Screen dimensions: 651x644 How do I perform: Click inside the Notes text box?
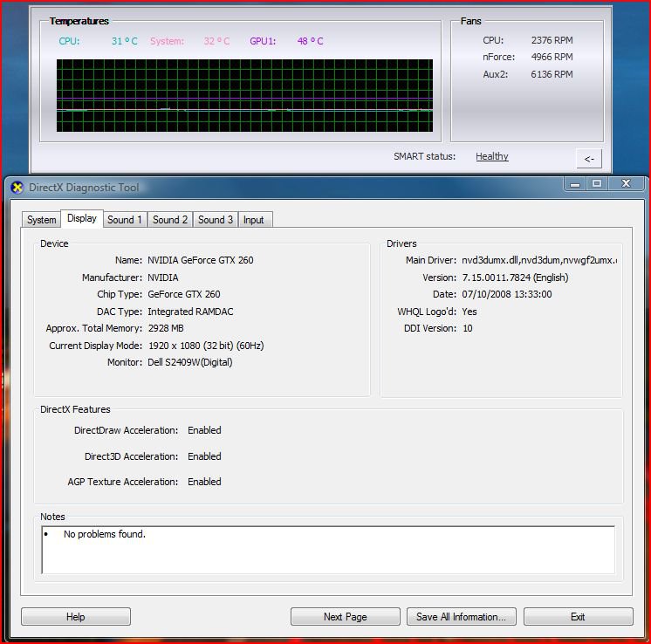pos(328,550)
